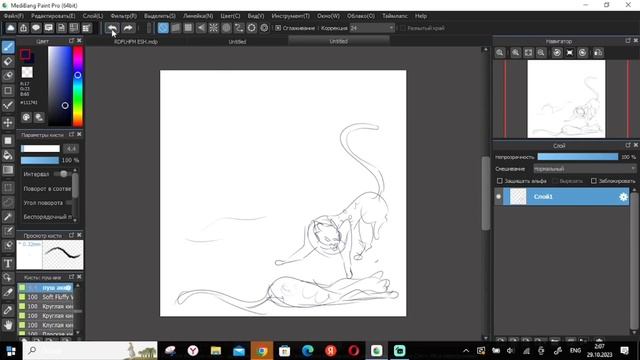This screenshot has height=360, width=640.
Task: Undock the Параметры кисти panel
Action: click(x=71, y=134)
